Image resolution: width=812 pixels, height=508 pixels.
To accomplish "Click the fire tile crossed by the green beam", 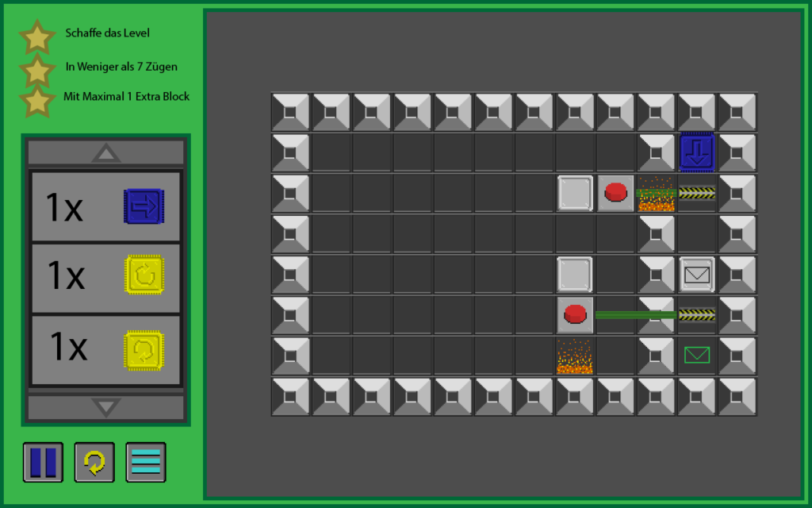I will [x=656, y=193].
